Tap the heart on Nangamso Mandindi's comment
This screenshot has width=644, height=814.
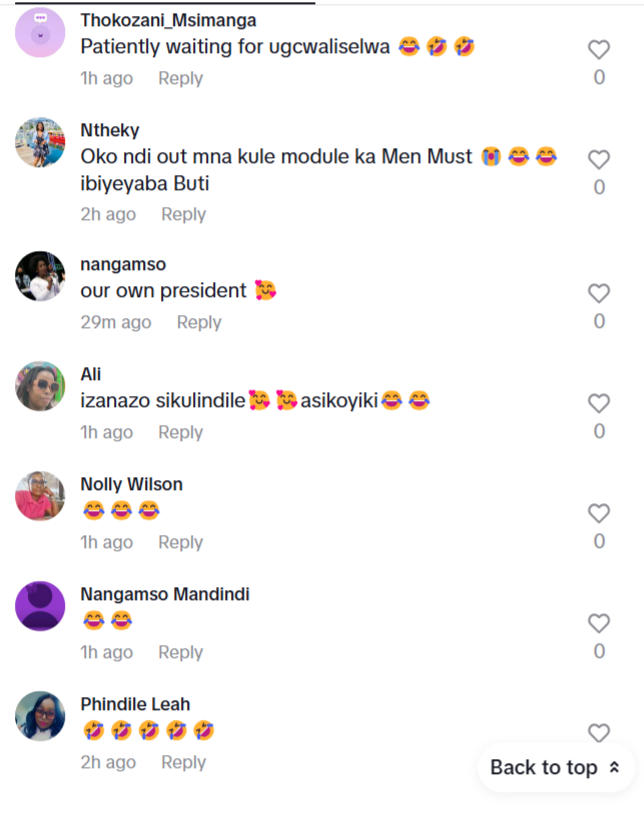[598, 624]
